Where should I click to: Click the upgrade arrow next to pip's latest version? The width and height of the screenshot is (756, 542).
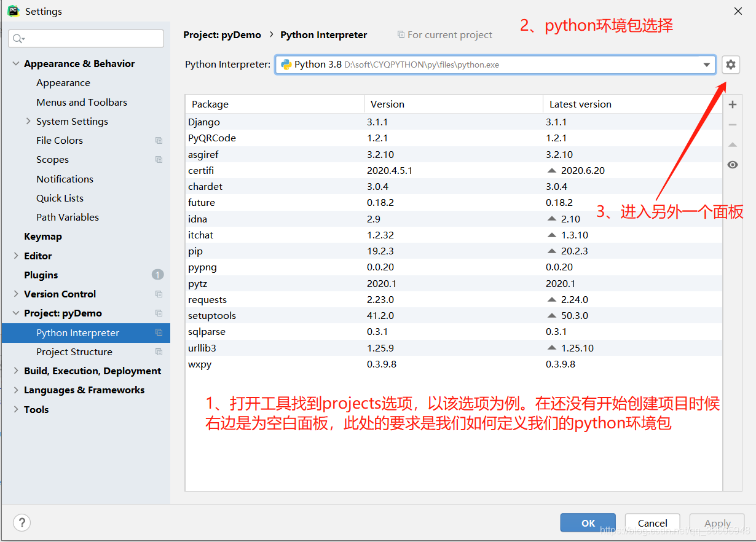click(551, 251)
